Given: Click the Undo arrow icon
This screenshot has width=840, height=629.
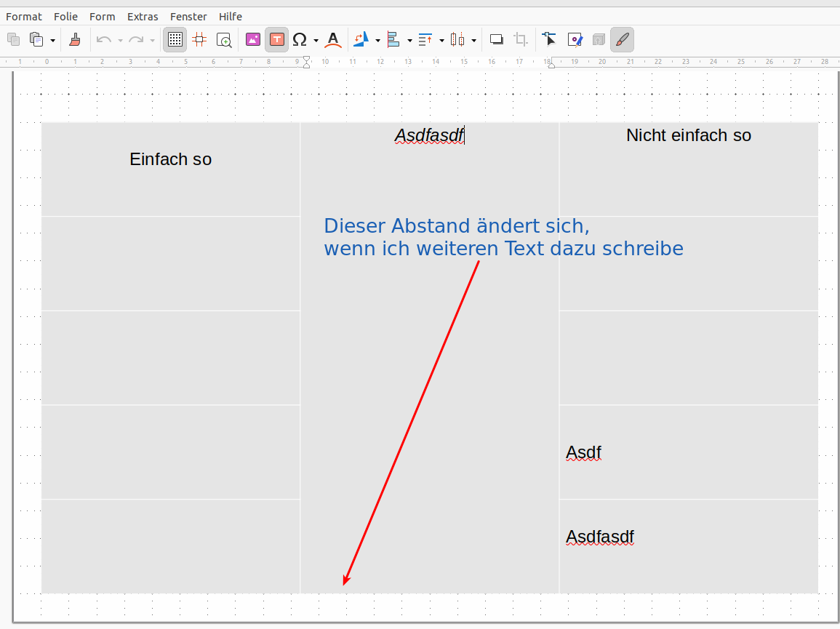Looking at the screenshot, I should click(x=104, y=40).
